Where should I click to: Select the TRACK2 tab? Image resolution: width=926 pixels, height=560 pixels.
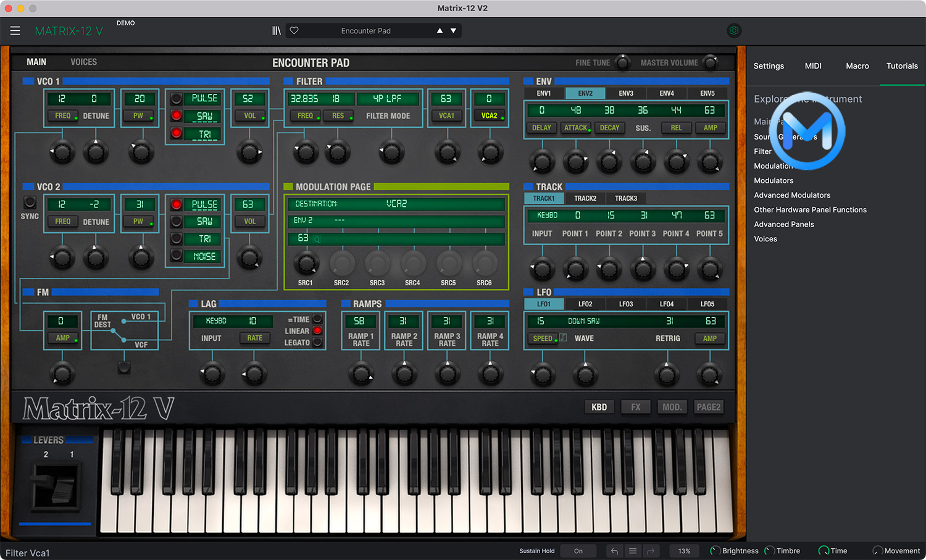[x=585, y=198]
